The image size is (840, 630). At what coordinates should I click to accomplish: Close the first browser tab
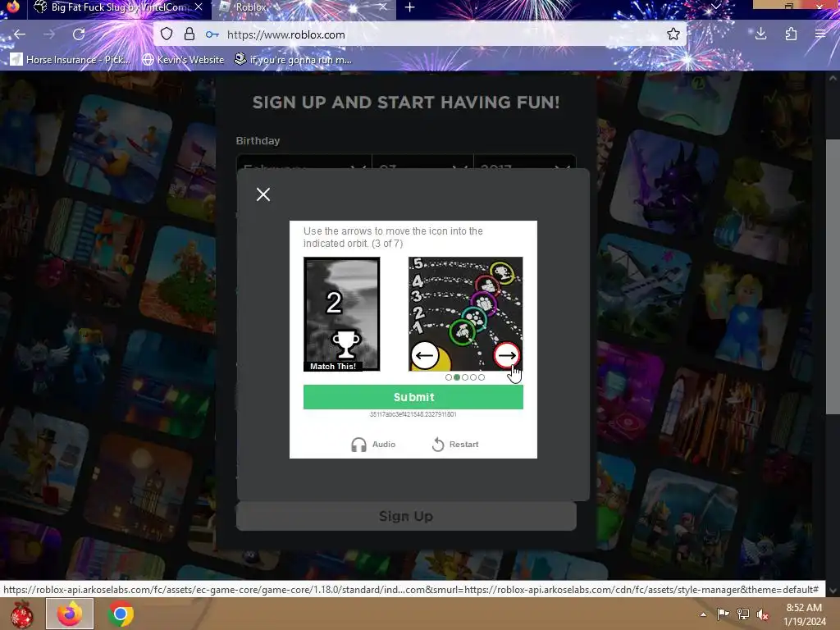point(199,7)
